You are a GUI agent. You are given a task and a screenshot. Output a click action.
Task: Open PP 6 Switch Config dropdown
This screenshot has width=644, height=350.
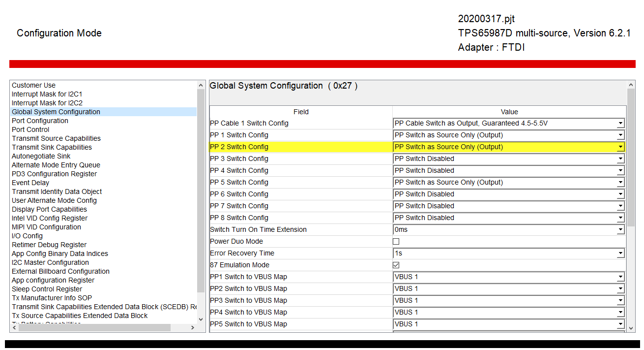click(509, 194)
